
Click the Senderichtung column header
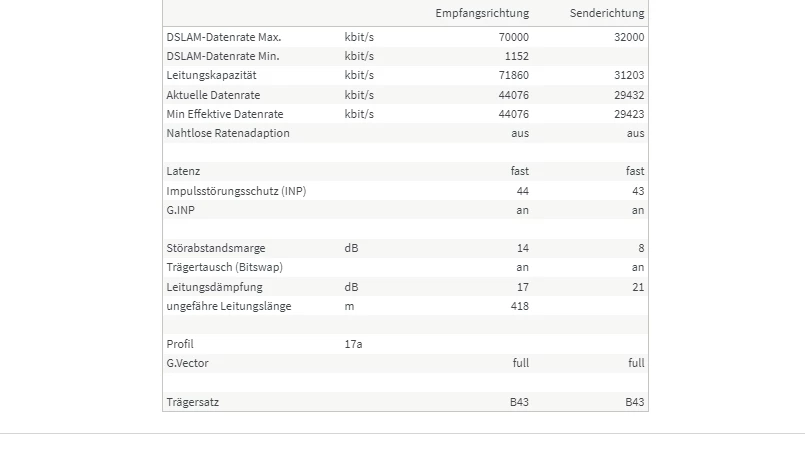point(607,13)
